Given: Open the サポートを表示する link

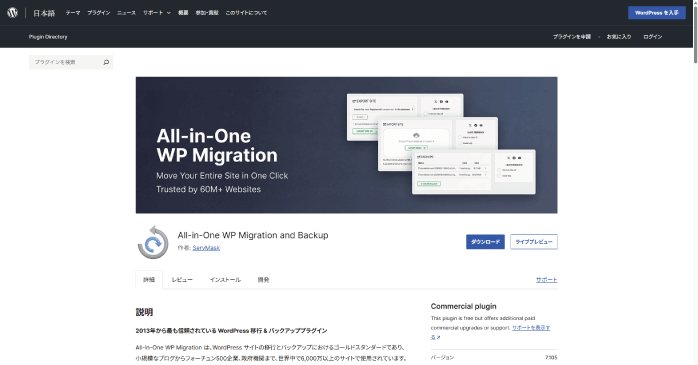Looking at the screenshot, I should [531, 328].
